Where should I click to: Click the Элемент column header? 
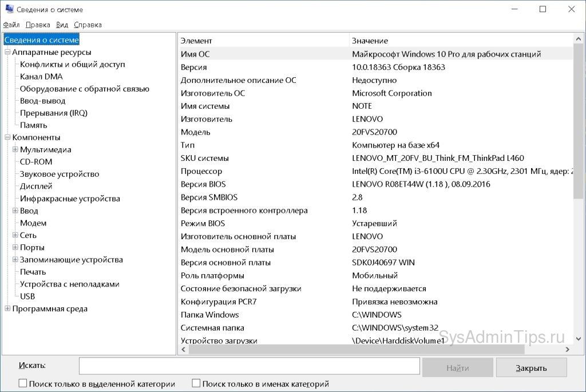click(x=196, y=41)
